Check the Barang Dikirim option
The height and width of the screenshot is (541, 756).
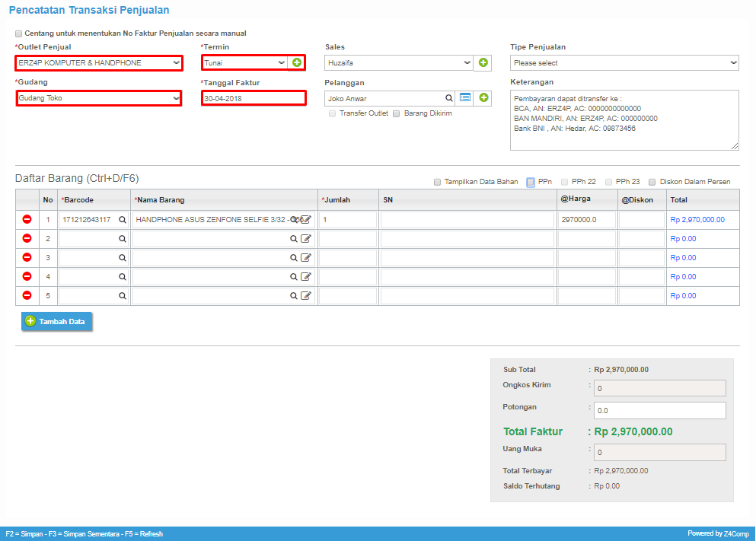click(x=397, y=113)
